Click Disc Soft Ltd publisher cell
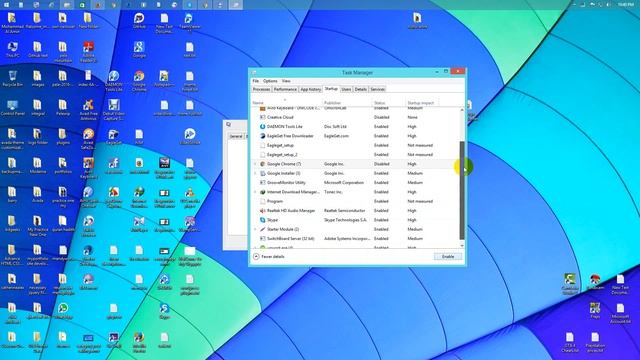The height and width of the screenshot is (360, 640). [x=335, y=127]
